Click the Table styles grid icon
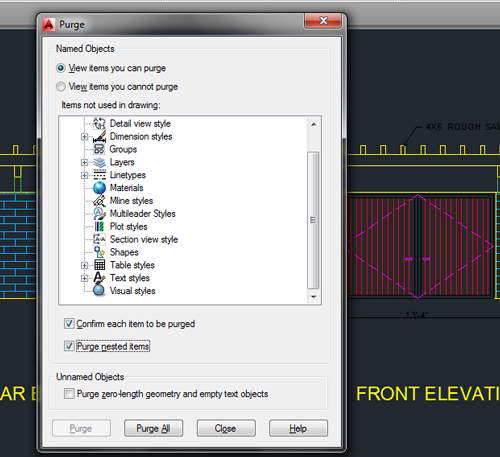This screenshot has height=457, width=500. pyautogui.click(x=99, y=265)
